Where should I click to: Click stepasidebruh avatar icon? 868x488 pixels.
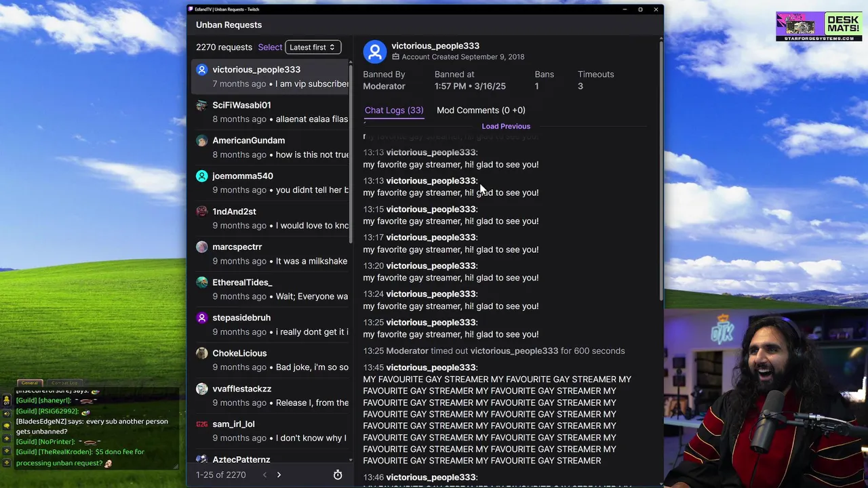click(201, 318)
